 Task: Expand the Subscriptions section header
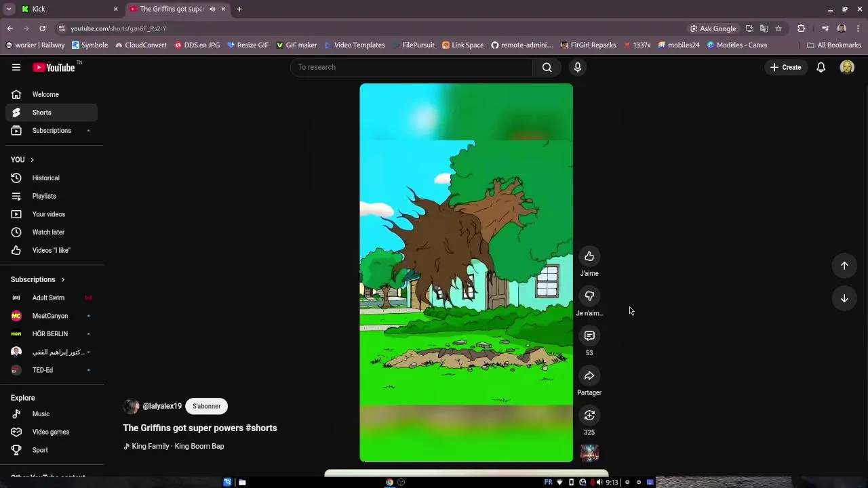pos(37,279)
